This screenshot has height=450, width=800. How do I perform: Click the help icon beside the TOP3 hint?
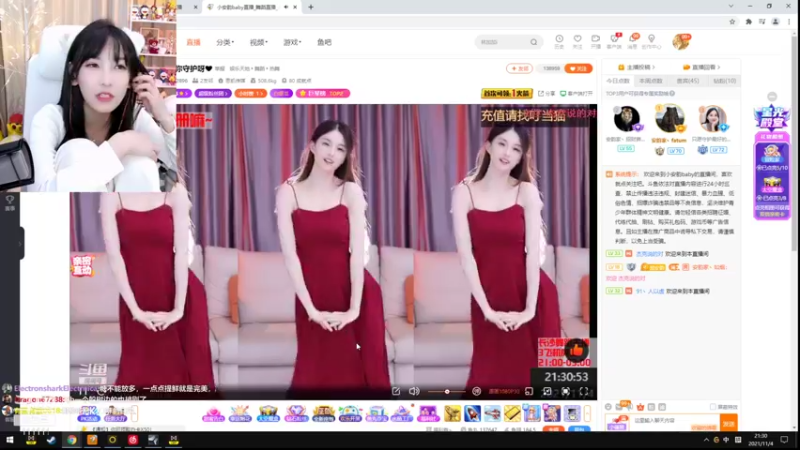click(672, 93)
